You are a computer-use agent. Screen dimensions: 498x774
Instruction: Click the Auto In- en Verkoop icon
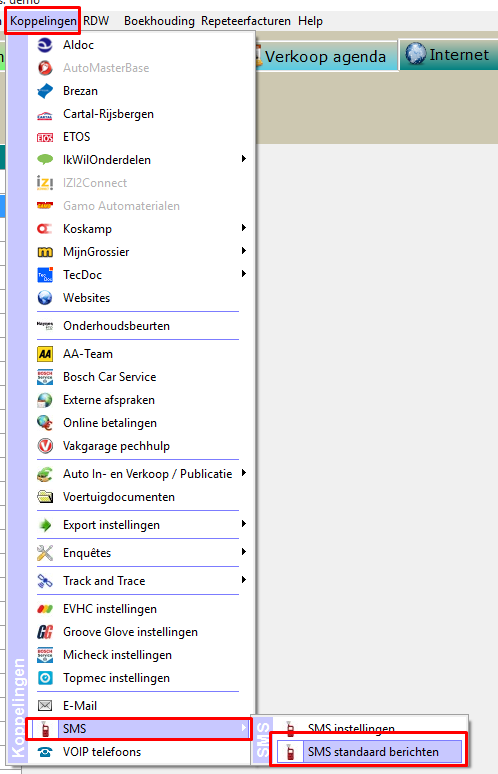click(45, 474)
